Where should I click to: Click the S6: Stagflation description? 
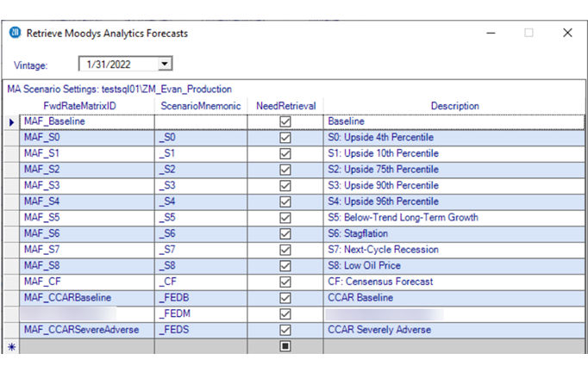click(x=454, y=233)
